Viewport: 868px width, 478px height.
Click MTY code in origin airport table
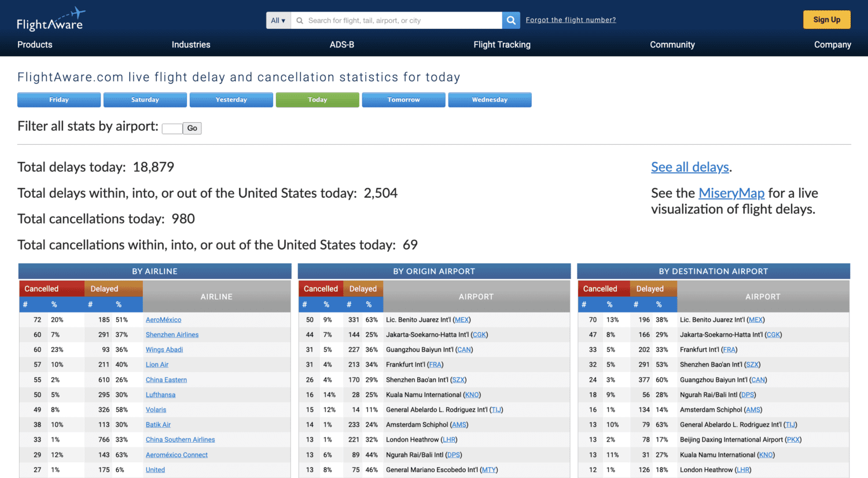(489, 470)
